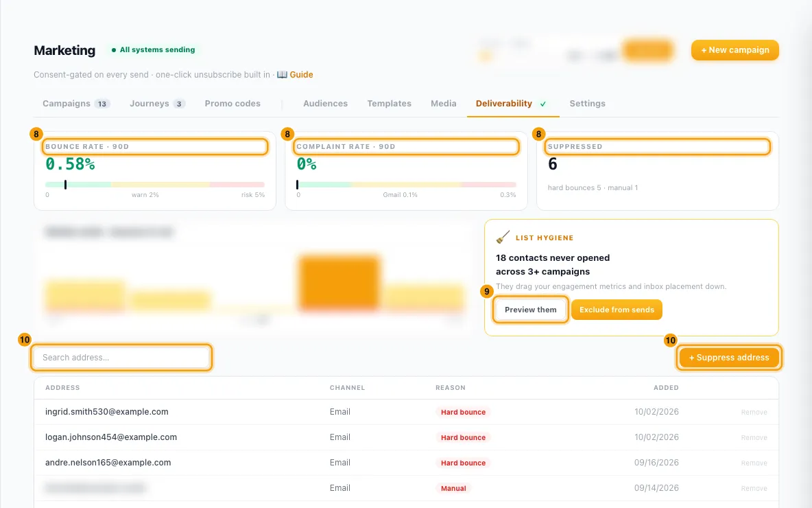Open the Guide link
812x508 pixels.
pos(301,75)
